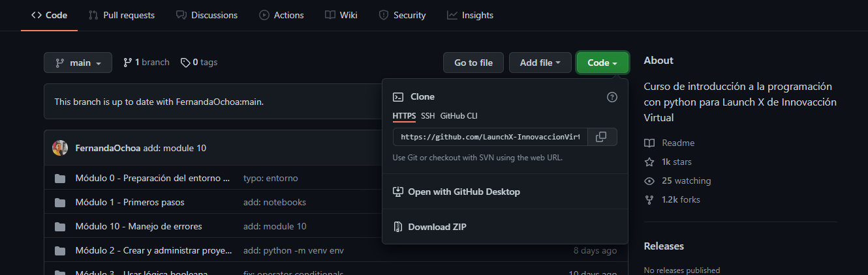The image size is (868, 275).
Task: Open the Módulo 2 - Crear y administrar folder
Action: (153, 250)
